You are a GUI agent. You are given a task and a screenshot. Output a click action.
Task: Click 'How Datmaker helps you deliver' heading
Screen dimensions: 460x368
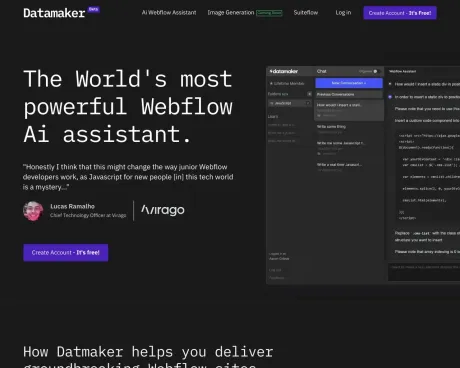[148, 356]
